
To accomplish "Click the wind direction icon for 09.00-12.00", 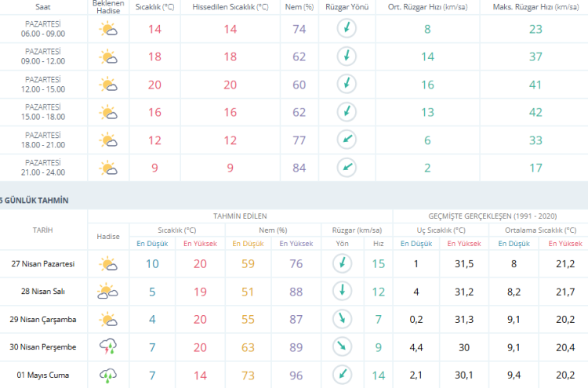I will (345, 57).
